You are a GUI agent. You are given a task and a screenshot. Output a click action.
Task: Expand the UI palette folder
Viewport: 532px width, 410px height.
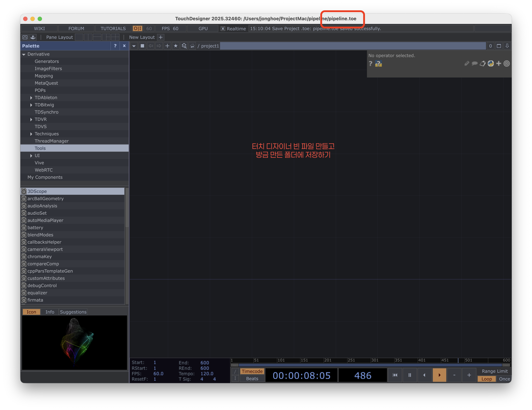[31, 156]
